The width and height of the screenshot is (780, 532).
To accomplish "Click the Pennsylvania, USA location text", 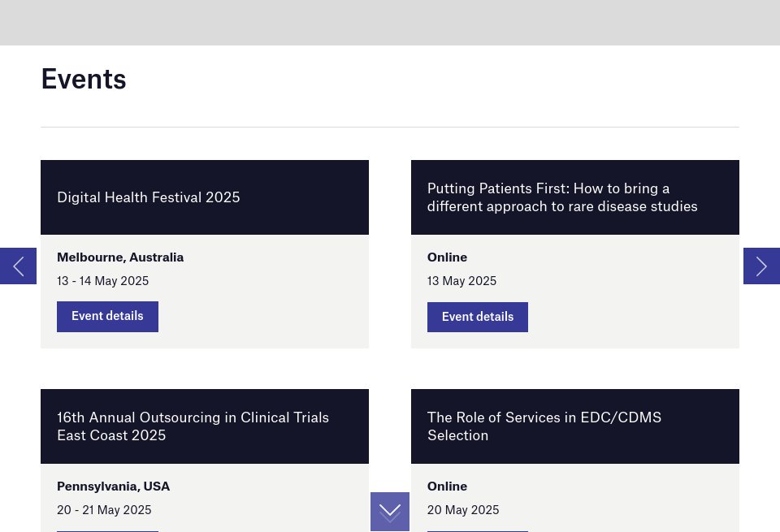I will [x=113, y=487].
